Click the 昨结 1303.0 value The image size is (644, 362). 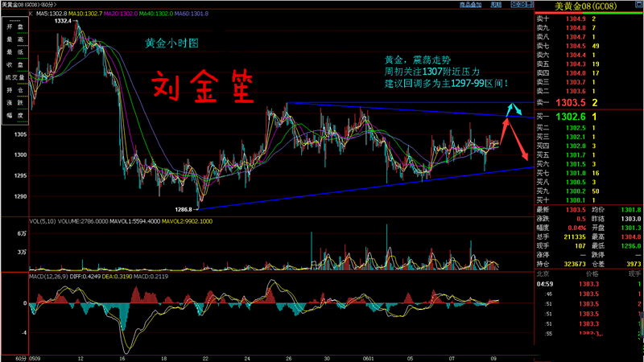[631, 219]
